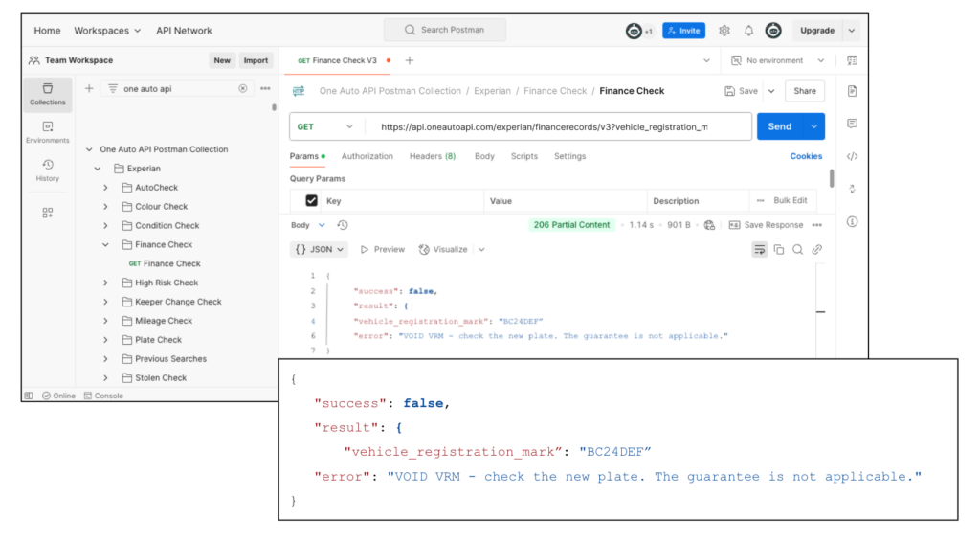Switch to the request Body tab
The width and height of the screenshot is (980, 544).
[484, 156]
